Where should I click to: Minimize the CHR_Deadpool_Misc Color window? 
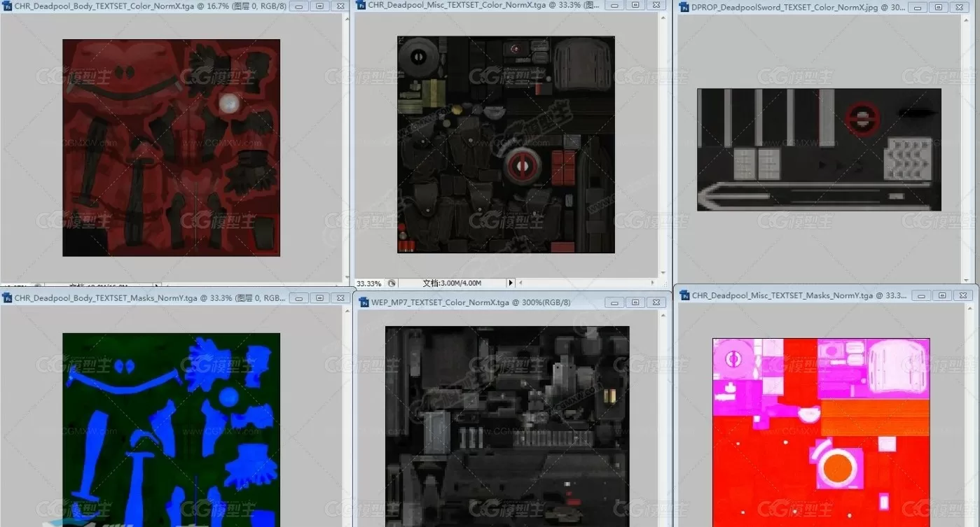(616, 5)
